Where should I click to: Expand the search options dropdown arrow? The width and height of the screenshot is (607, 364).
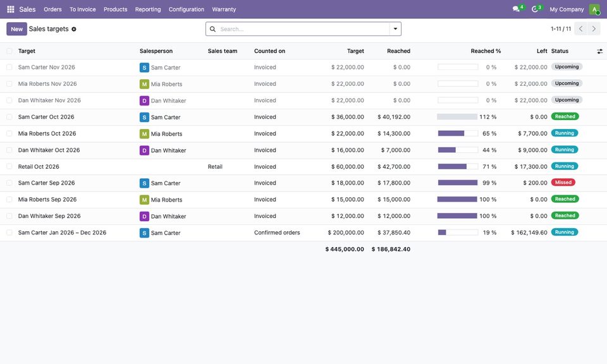click(x=395, y=29)
